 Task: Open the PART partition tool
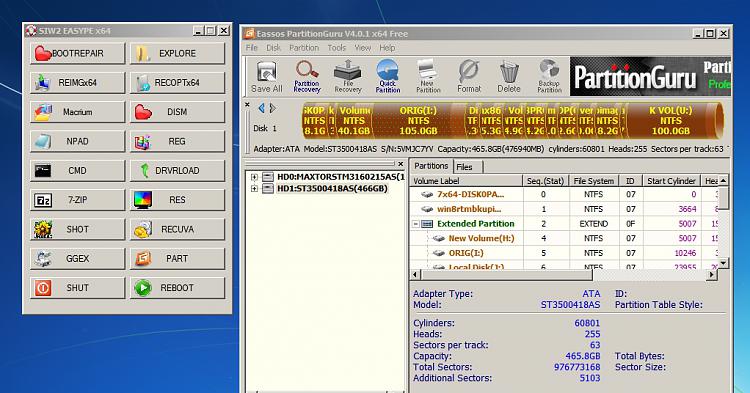(177, 259)
